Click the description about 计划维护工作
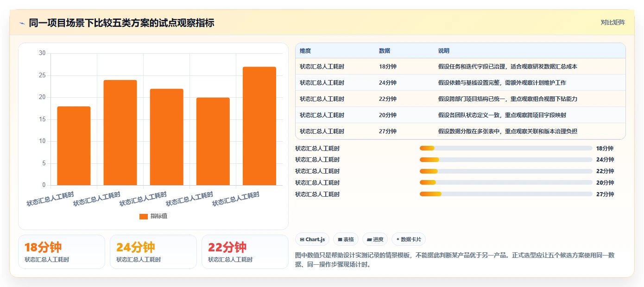The width and height of the screenshot is (644, 287). coord(502,83)
